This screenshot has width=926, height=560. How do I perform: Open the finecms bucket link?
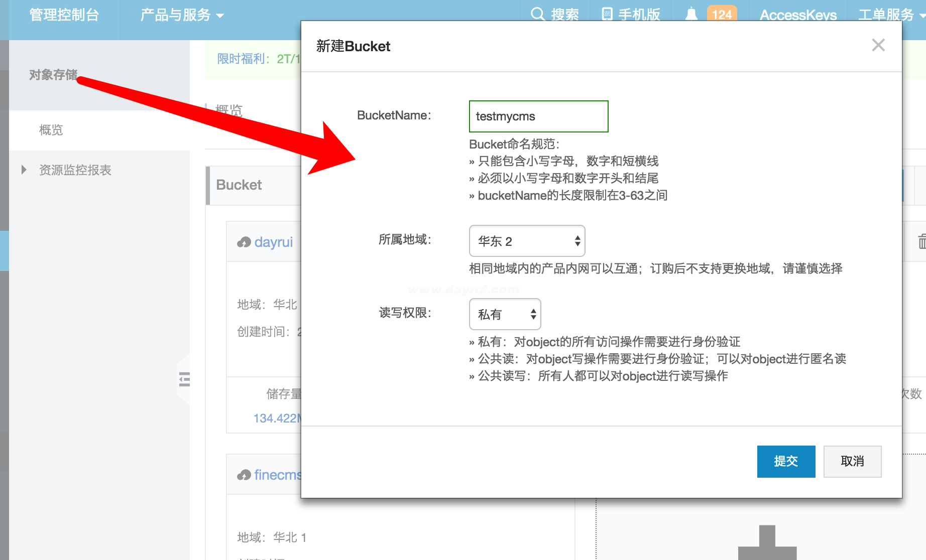[278, 475]
